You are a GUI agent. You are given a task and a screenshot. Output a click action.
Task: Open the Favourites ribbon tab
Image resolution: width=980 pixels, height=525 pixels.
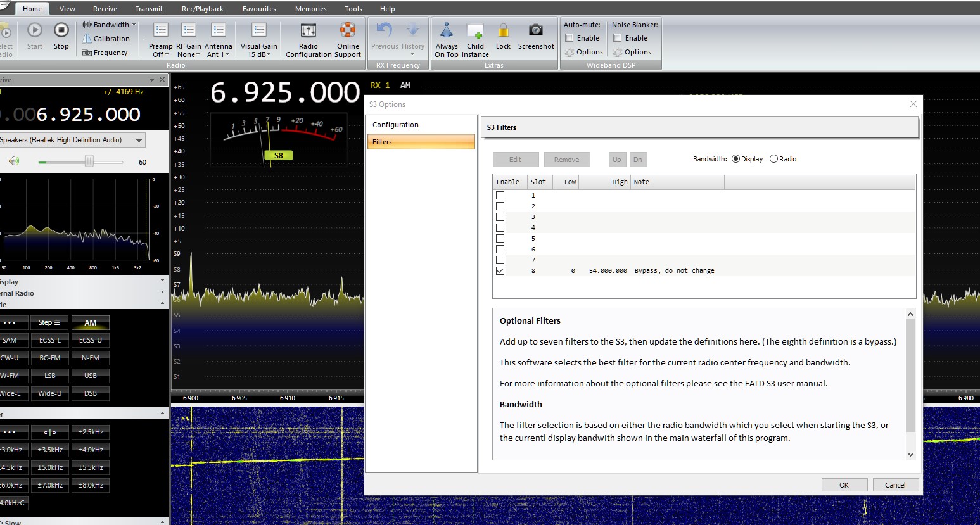pos(259,9)
